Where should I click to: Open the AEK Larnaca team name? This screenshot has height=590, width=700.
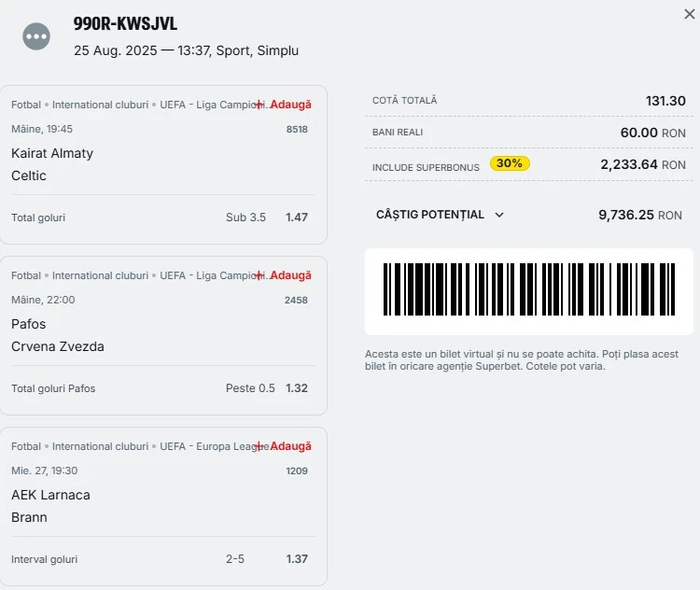(50, 495)
